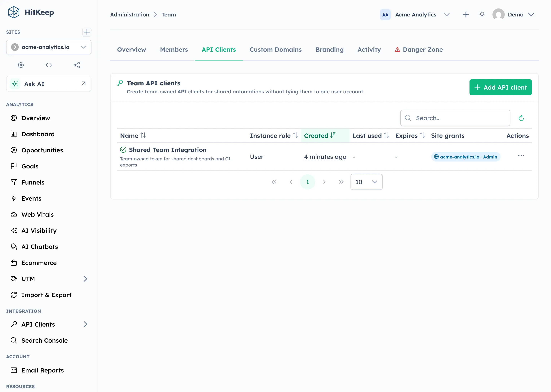This screenshot has height=392, width=551.
Task: Go to previous page
Action: pos(291,182)
